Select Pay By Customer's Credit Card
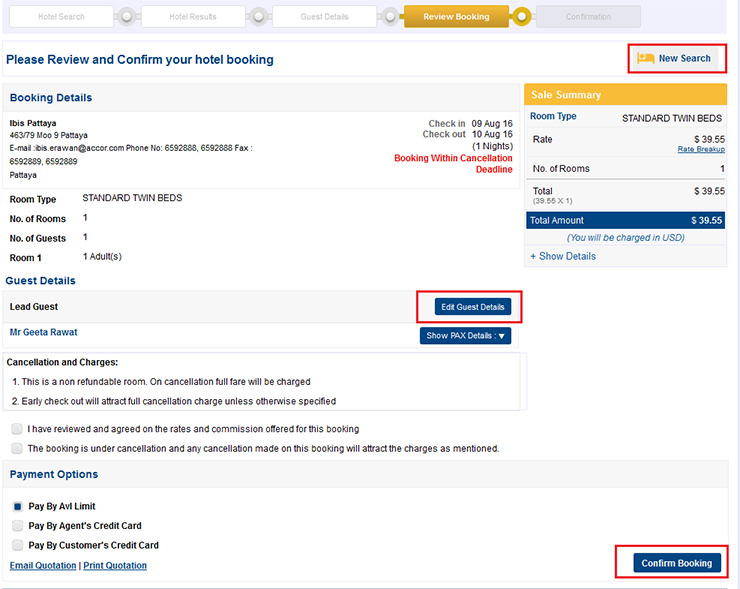This screenshot has width=740, height=589. point(17,546)
